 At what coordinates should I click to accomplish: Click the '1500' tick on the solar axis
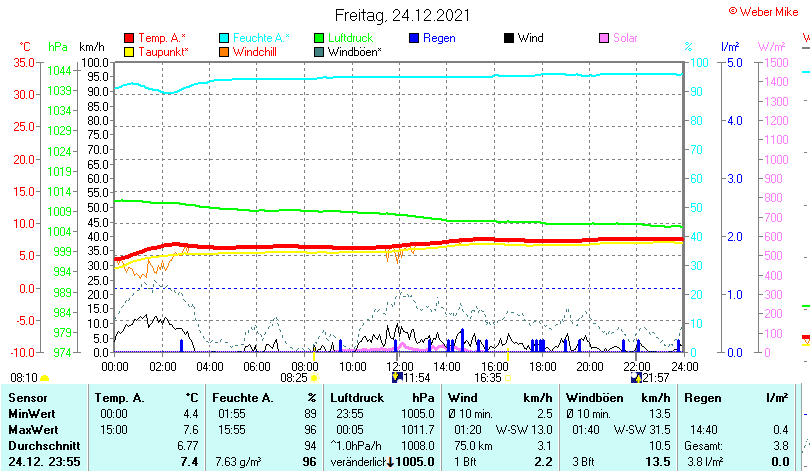(776, 62)
